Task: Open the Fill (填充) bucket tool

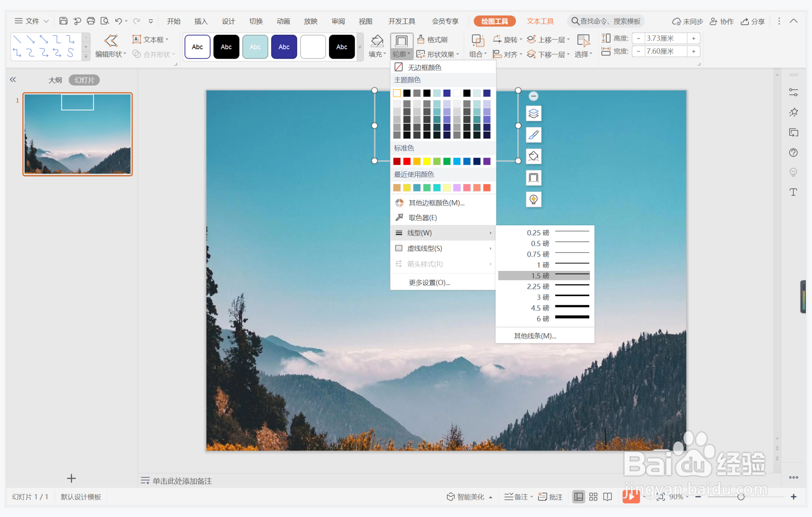Action: (x=377, y=40)
